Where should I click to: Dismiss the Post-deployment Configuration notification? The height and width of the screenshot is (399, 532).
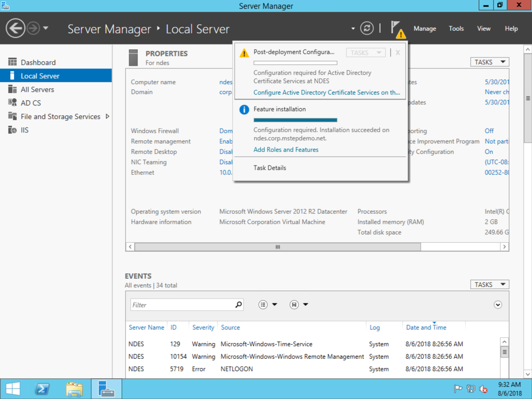398,53
